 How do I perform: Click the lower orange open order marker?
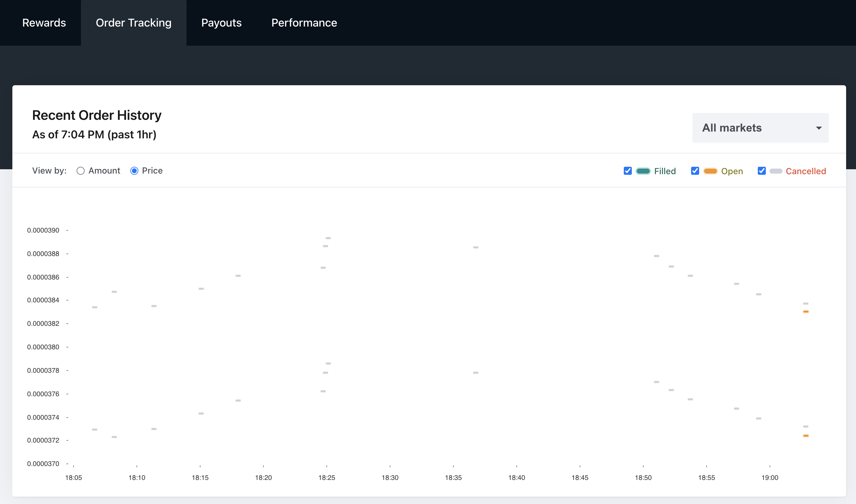(806, 436)
